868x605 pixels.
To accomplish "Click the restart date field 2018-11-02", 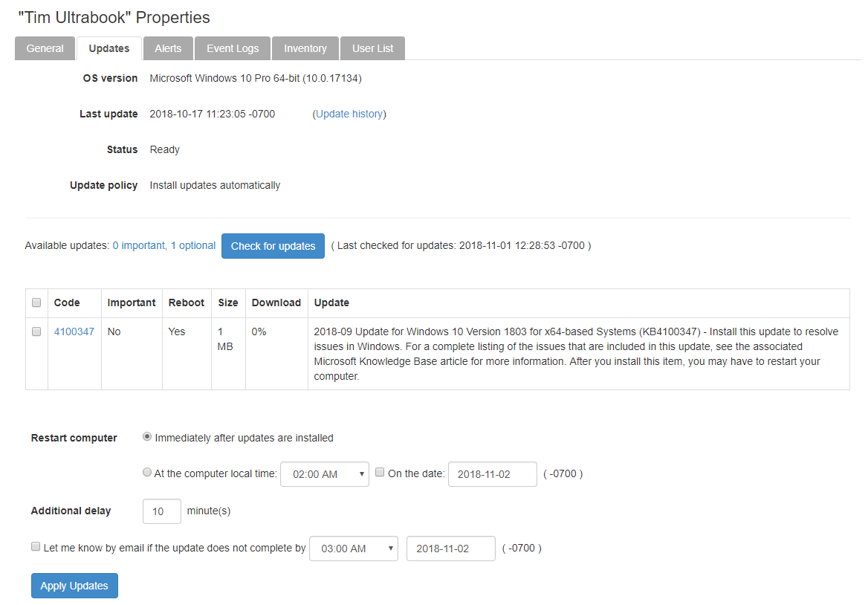I will [x=492, y=474].
